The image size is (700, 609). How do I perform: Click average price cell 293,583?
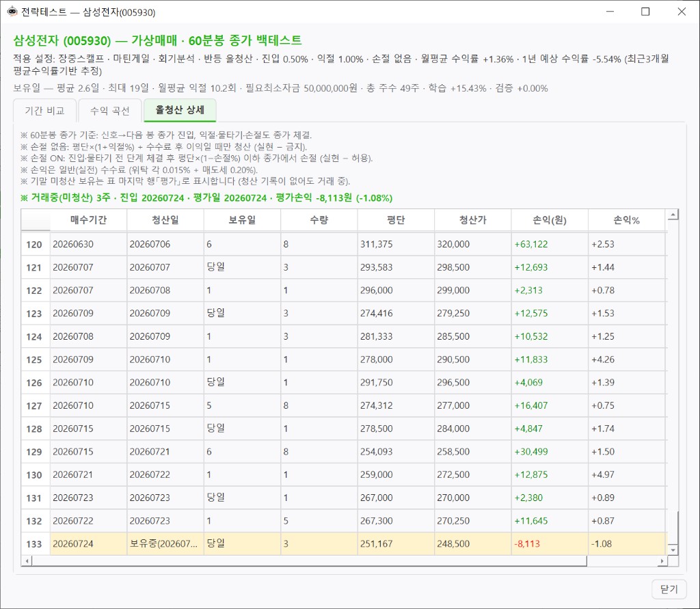tap(396, 267)
